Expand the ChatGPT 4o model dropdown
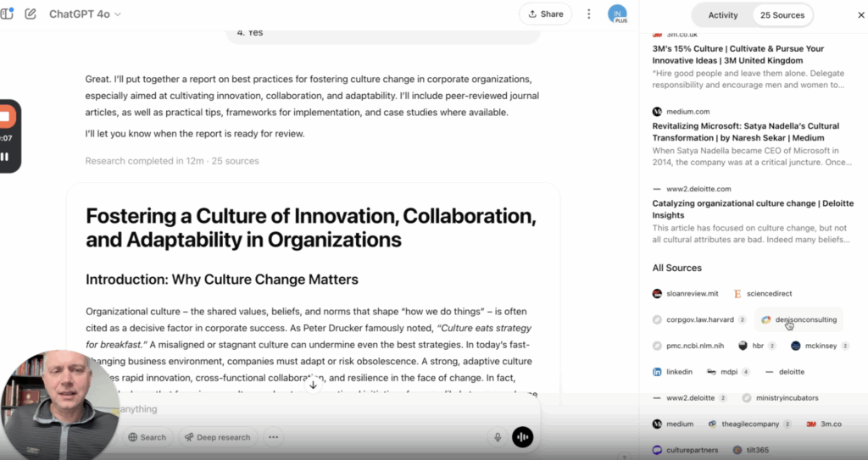The height and width of the screenshot is (460, 868). tap(85, 14)
